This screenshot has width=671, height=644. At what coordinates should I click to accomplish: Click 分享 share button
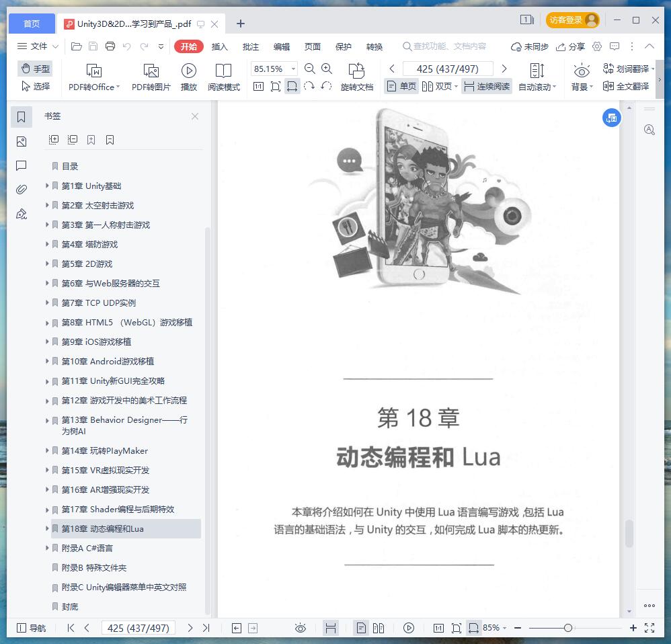click(x=570, y=46)
